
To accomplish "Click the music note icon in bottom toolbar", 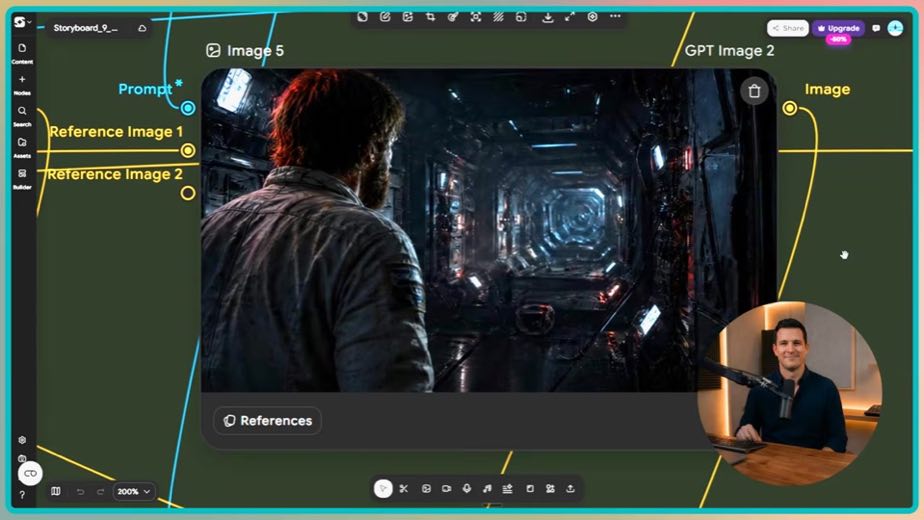I will click(x=487, y=488).
